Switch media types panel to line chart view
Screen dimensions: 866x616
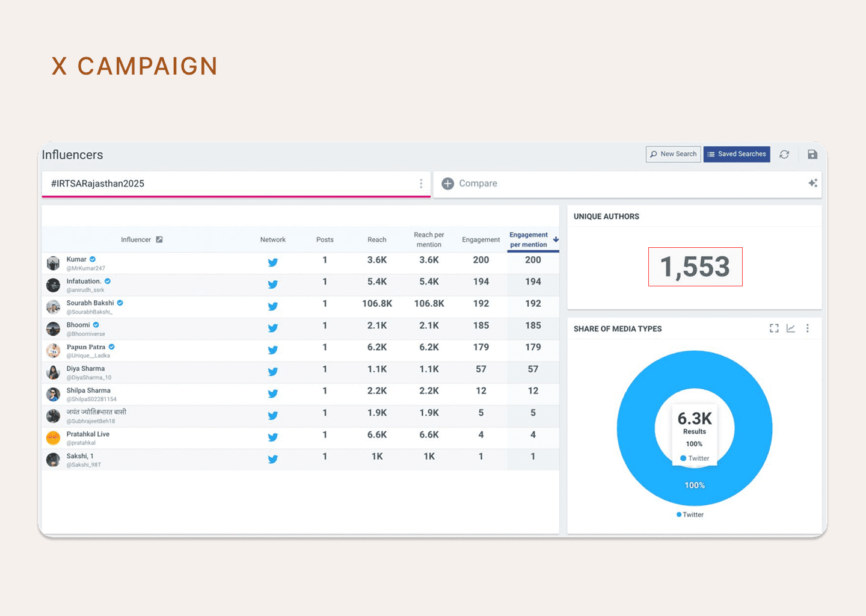791,328
